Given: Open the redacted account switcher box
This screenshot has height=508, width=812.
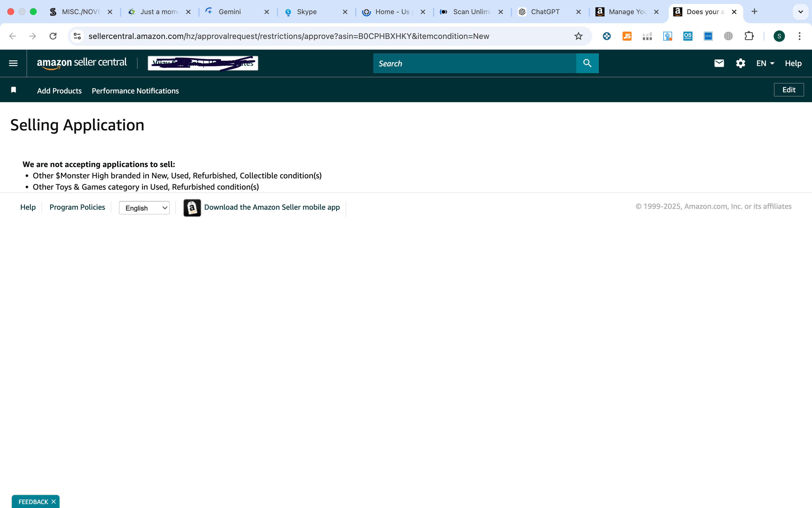Looking at the screenshot, I should point(203,63).
